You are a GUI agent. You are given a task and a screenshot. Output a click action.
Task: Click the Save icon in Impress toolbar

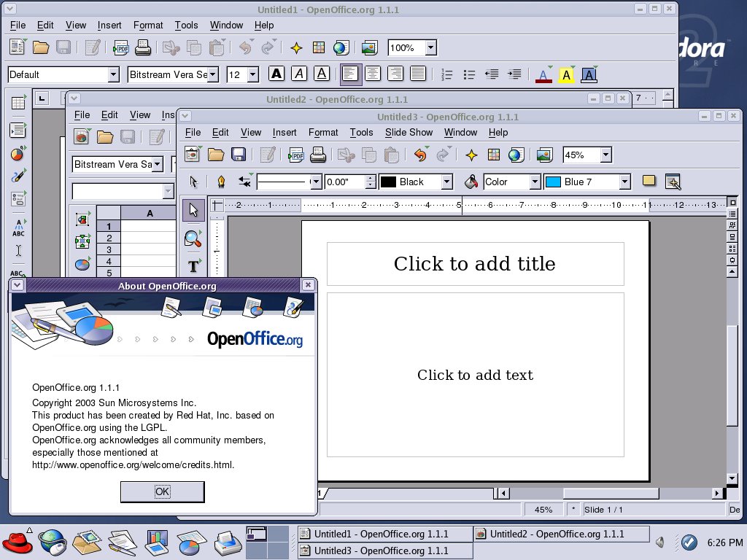(x=238, y=155)
